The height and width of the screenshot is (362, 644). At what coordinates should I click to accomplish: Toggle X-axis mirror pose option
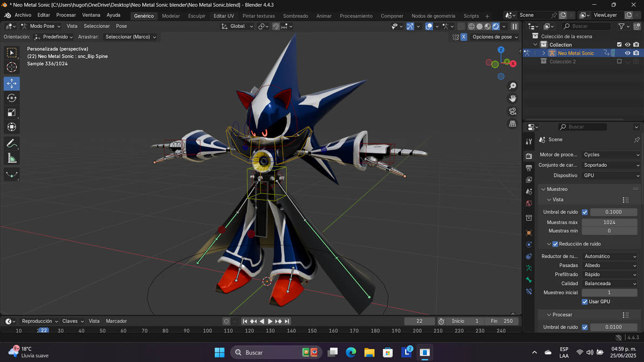tap(464, 37)
